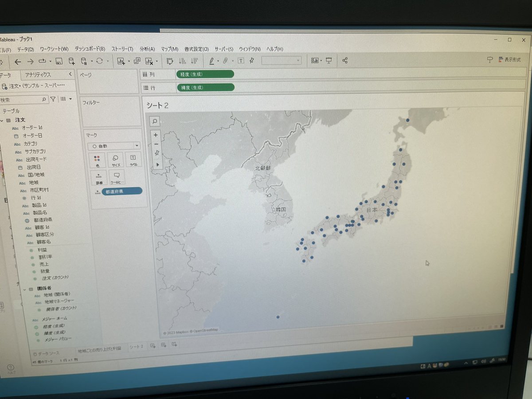The image size is (532, 399).
Task: Click the sort descending icon
Action: coord(194,61)
